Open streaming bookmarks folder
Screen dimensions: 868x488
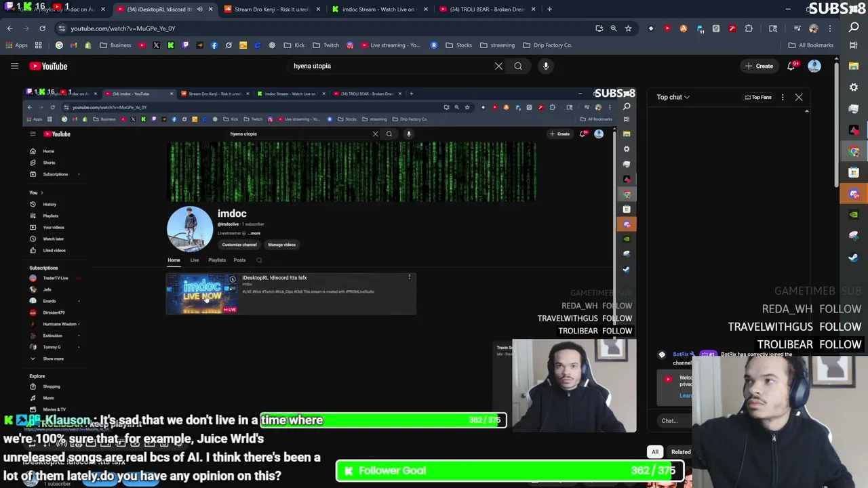(x=497, y=45)
